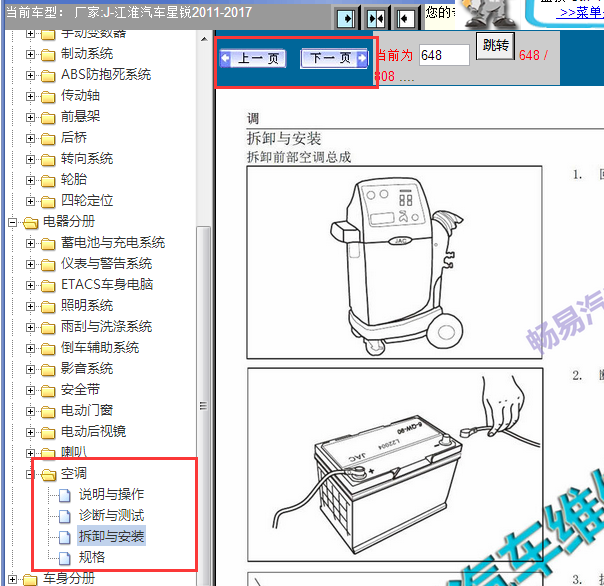The image size is (604, 586).
Task: Expand the ETACS车身电脑 folder
Action: pyautogui.click(x=30, y=285)
